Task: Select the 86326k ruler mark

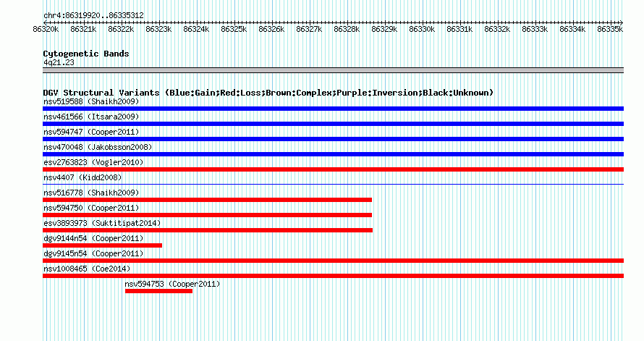Action: tap(271, 29)
